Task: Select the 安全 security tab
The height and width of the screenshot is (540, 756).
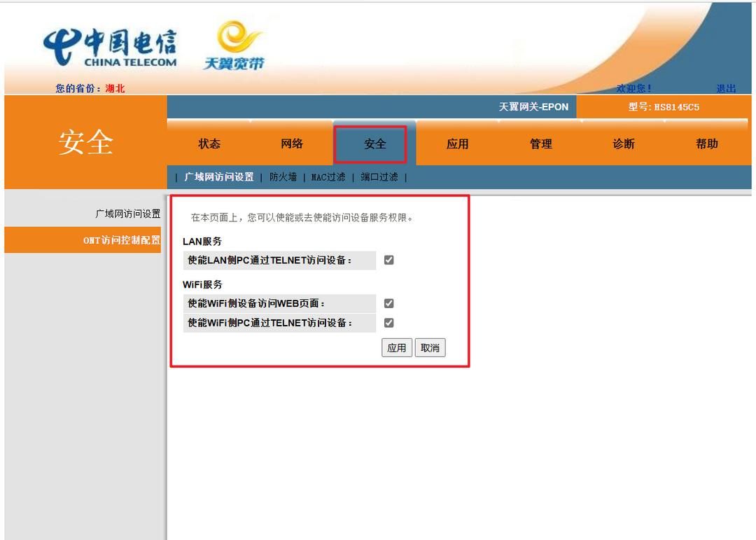Action: [x=374, y=144]
